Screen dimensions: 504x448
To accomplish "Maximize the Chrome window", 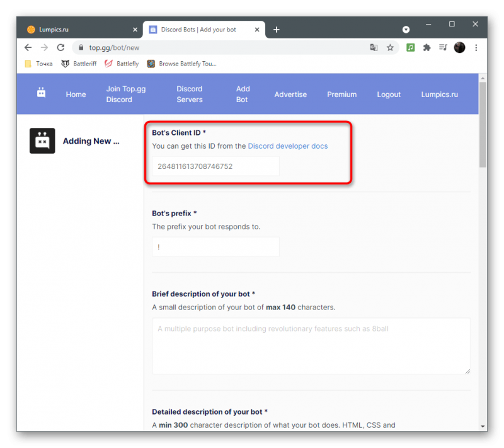I will (x=452, y=24).
